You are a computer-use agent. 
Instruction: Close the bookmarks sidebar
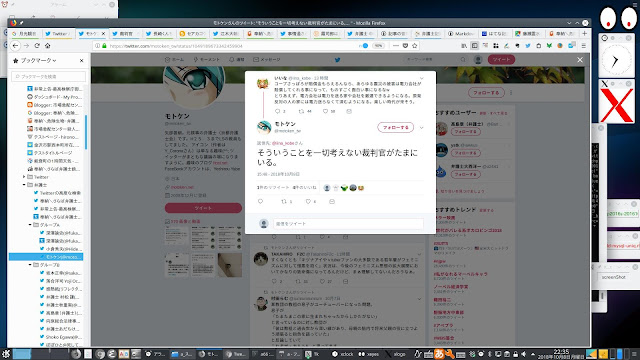point(82,60)
